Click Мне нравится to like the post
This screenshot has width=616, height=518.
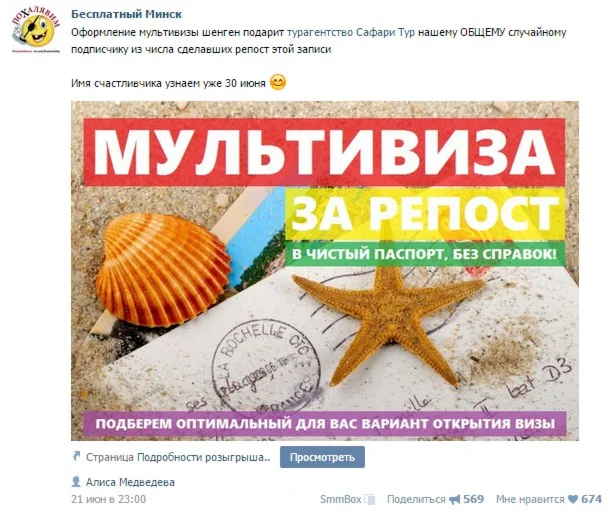pyautogui.click(x=530, y=499)
